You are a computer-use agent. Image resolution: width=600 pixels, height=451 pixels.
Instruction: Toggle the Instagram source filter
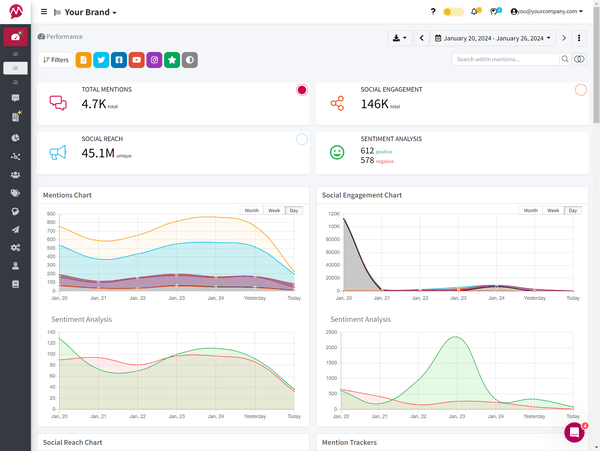[x=154, y=60]
